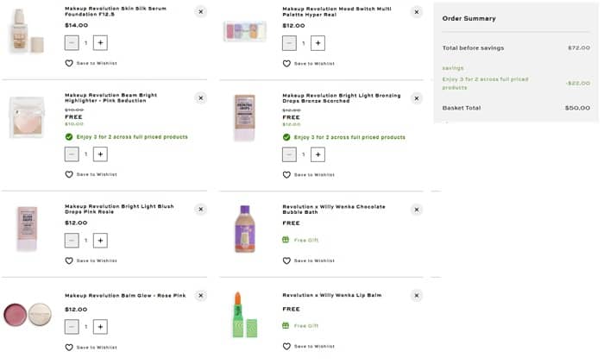Screen dimensions: 604x364
Task: Increase quantity of Balm Glow Rose Pink
Action: coord(100,327)
